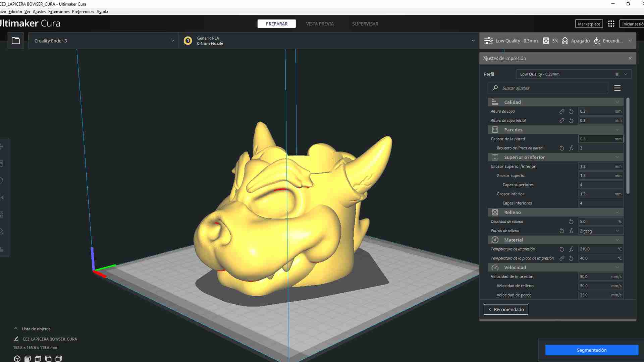Viewport: 644px width, 362px height.
Task: Click the link icon next to Altura de capa
Action: click(x=562, y=111)
